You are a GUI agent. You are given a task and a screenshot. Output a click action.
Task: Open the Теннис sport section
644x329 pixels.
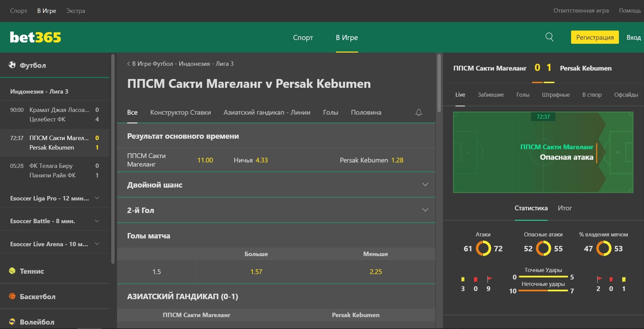coord(55,271)
